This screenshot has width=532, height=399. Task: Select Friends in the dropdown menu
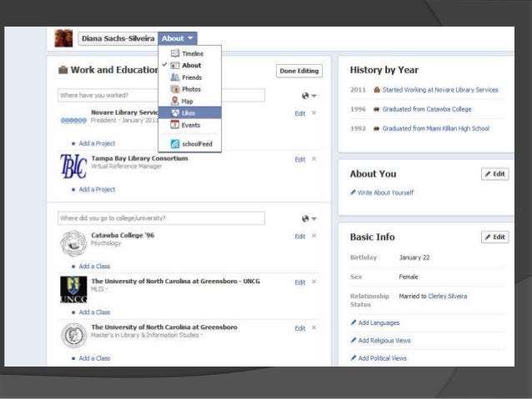pyautogui.click(x=189, y=77)
